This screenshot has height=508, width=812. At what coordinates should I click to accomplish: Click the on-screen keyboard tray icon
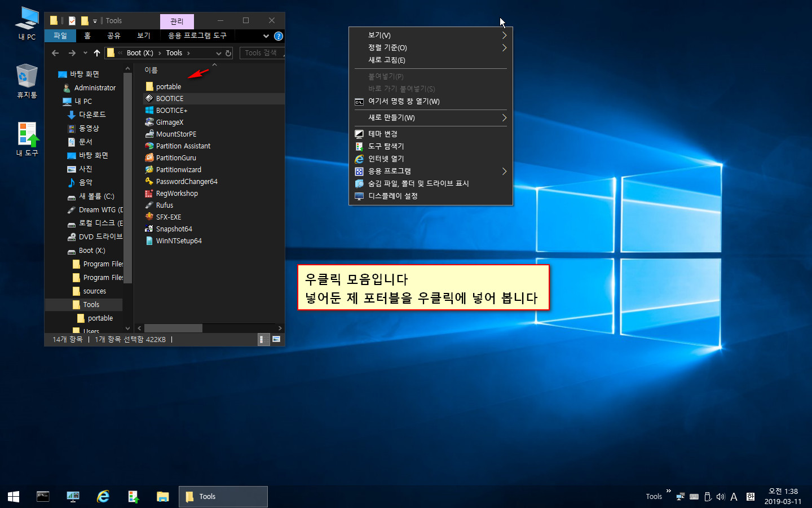pos(694,497)
